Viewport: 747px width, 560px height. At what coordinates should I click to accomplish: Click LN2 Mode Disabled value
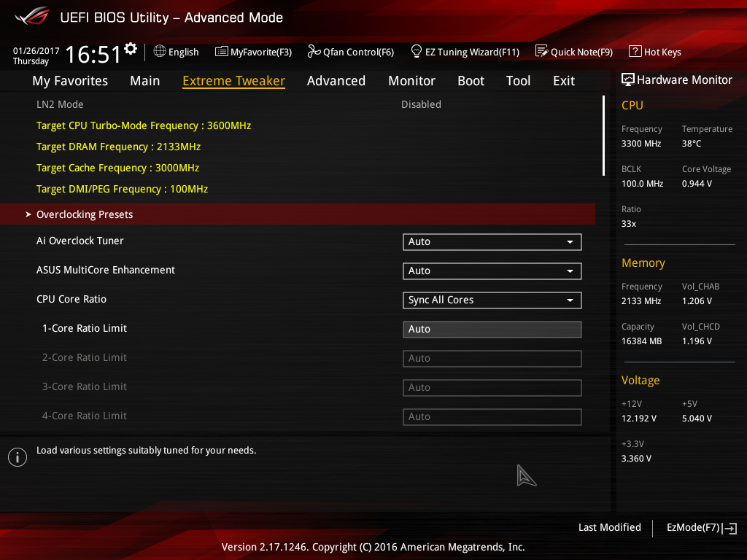tap(421, 104)
